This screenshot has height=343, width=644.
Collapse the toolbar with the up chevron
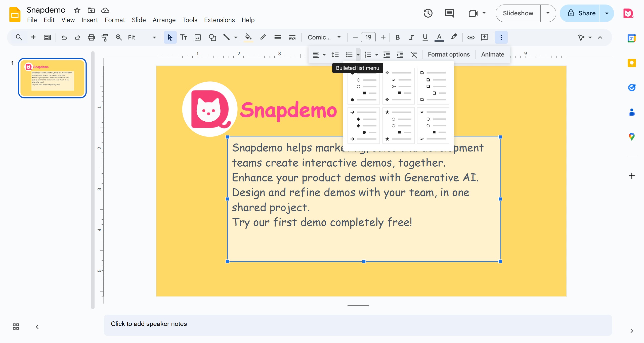point(600,37)
